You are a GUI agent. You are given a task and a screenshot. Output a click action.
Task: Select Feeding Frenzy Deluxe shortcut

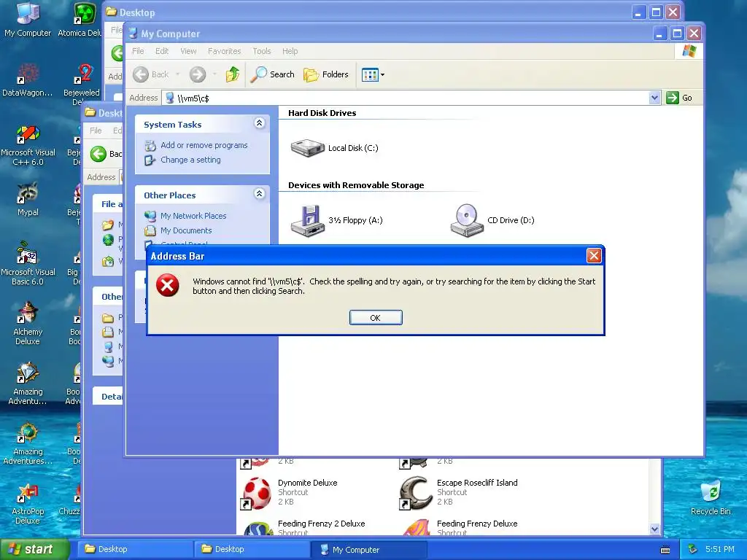pyautogui.click(x=460, y=528)
